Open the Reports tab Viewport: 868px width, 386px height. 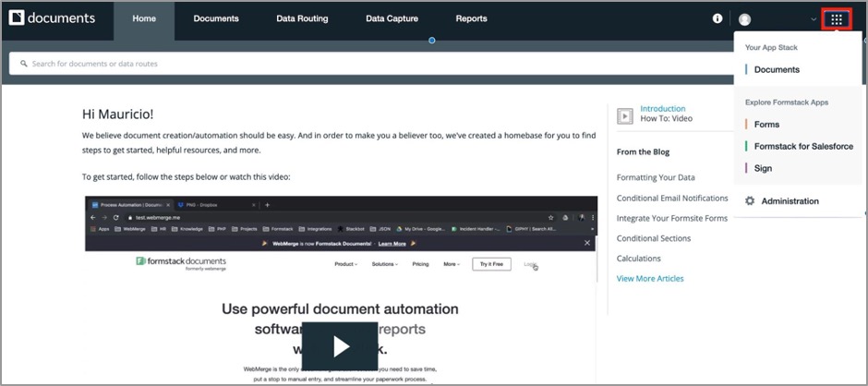point(471,18)
